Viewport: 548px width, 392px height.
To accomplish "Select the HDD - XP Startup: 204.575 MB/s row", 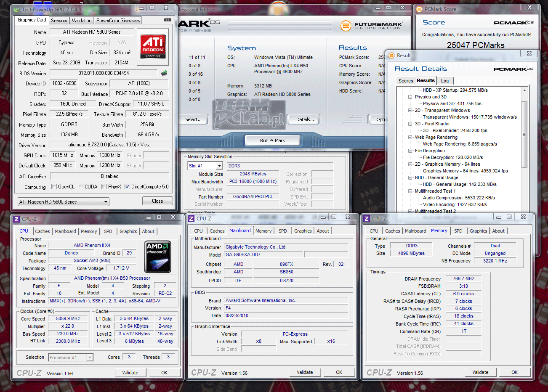I will click(x=455, y=90).
